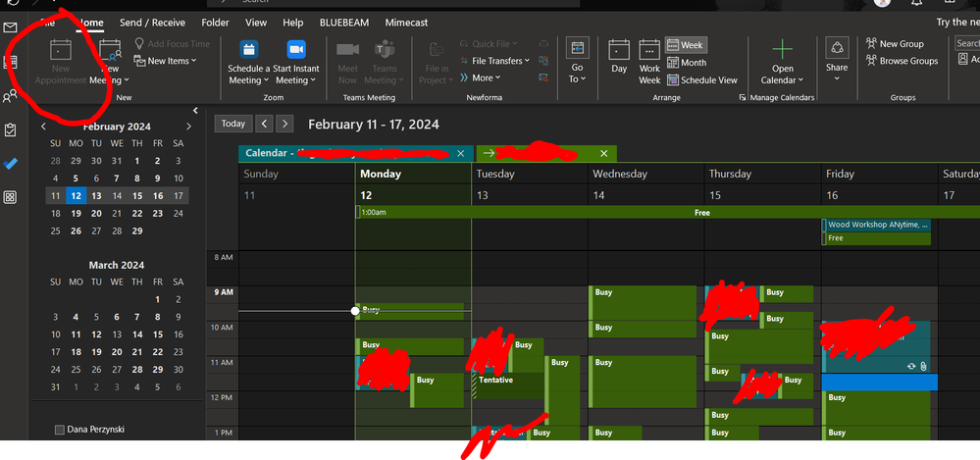
Task: Open the Tentative appointment on Tuesday
Action: point(509,386)
